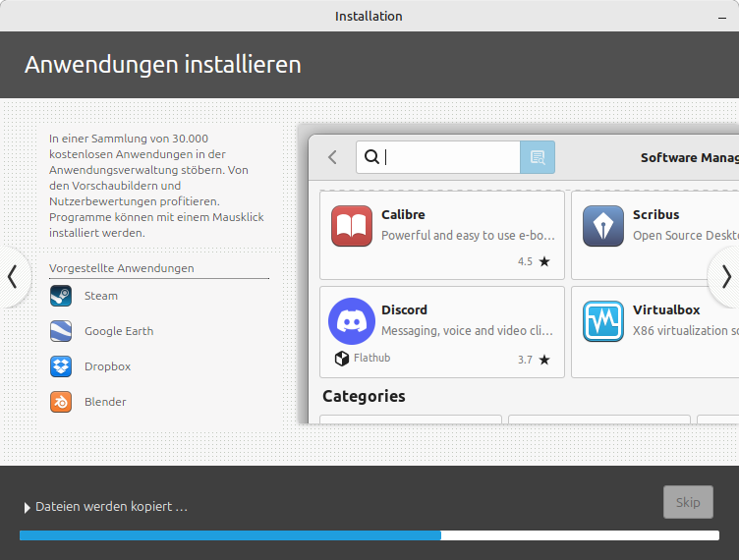Click the Scribus app title
This screenshot has width=739, height=560.
[x=656, y=215]
